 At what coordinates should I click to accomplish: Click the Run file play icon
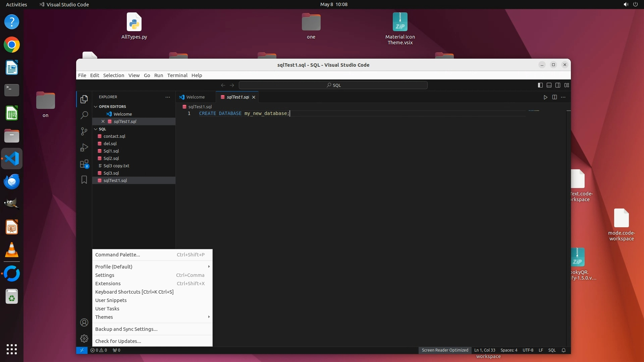(x=545, y=97)
